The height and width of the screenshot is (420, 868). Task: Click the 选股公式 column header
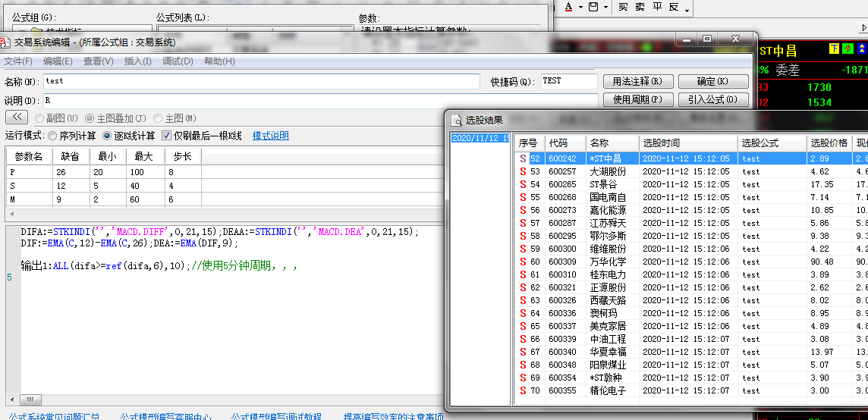tap(772, 143)
